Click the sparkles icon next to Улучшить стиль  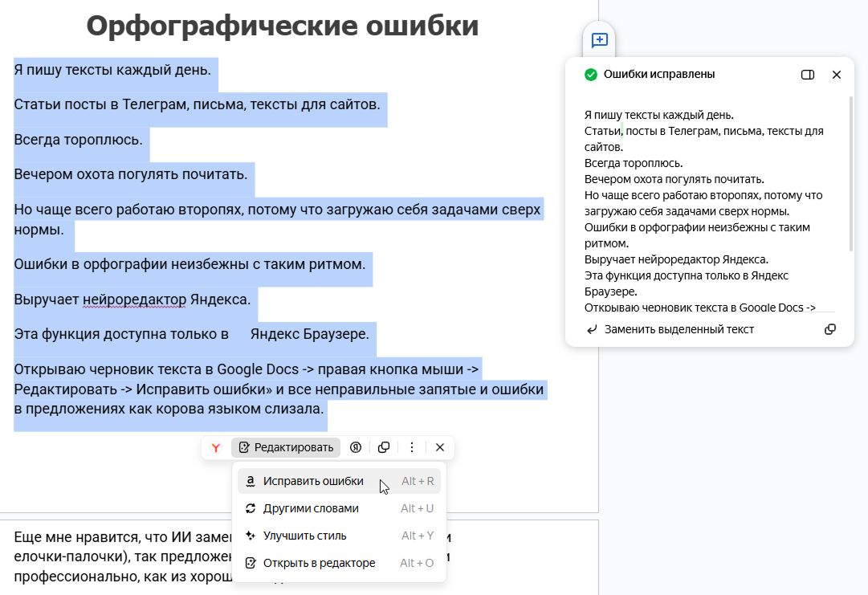click(x=250, y=535)
